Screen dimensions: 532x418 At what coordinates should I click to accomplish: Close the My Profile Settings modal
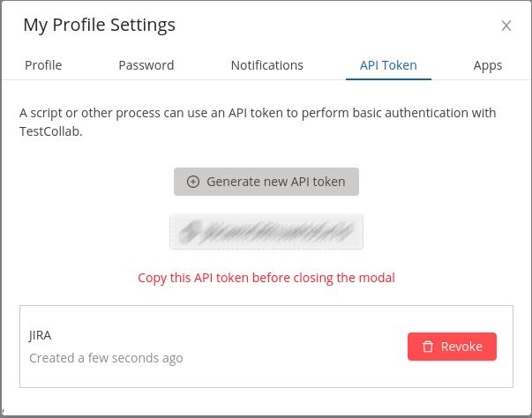pos(506,26)
